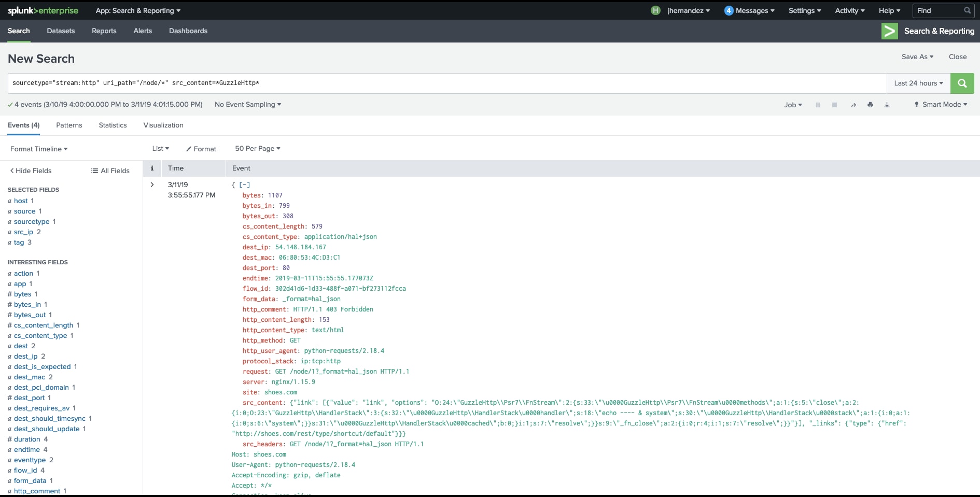Stop the search job
Image resolution: width=980 pixels, height=497 pixels.
[834, 105]
